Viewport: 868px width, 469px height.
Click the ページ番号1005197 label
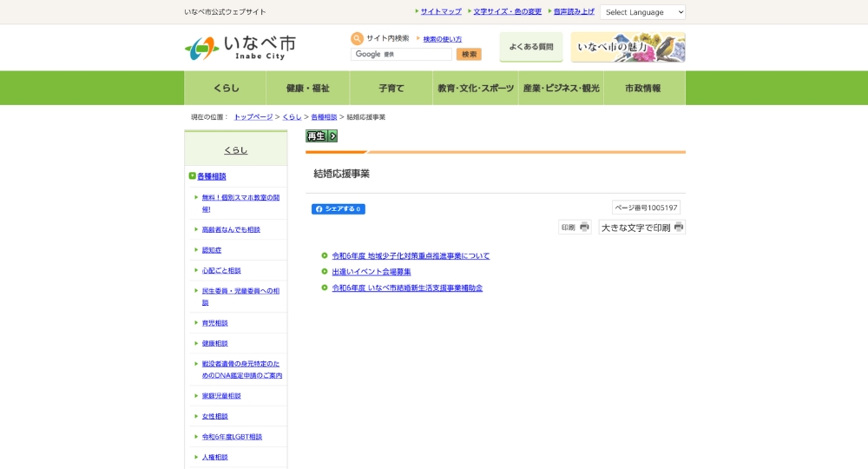click(646, 208)
